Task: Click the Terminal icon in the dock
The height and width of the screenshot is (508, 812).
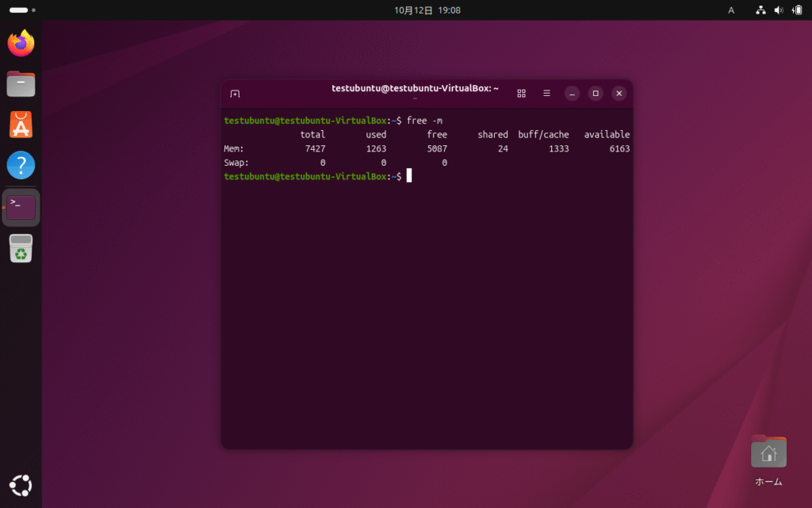Action: (x=21, y=208)
